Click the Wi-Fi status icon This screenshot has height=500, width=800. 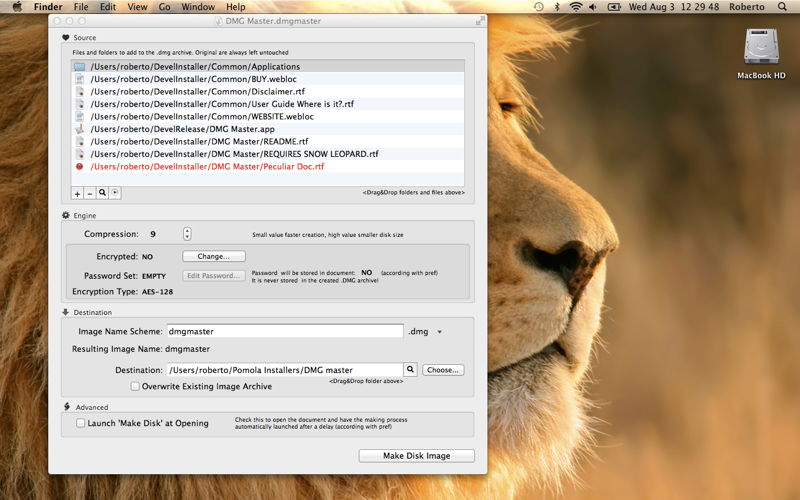[576, 7]
